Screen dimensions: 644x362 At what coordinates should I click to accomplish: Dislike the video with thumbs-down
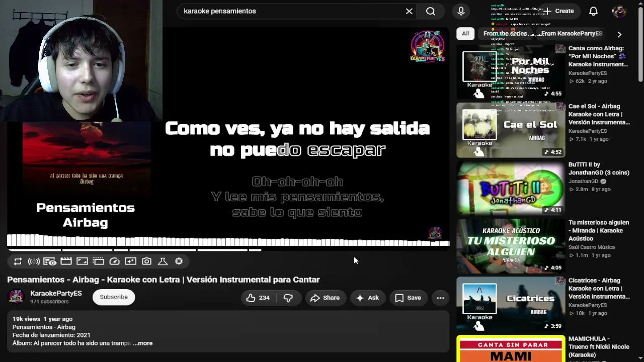[288, 298]
